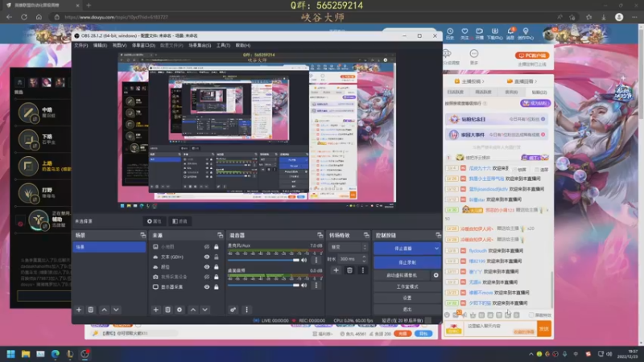Move source up in Sources panel
This screenshot has height=362, width=644.
tap(193, 310)
